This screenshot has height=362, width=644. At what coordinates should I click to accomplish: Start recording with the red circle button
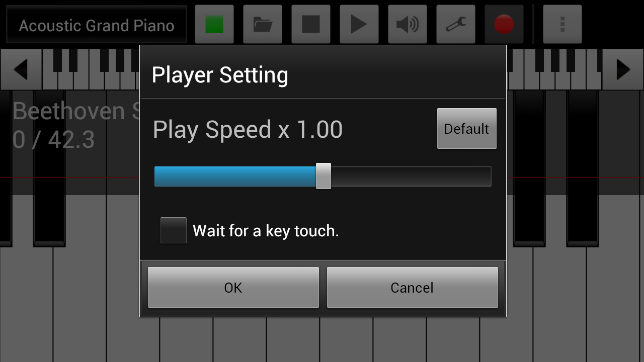(504, 24)
